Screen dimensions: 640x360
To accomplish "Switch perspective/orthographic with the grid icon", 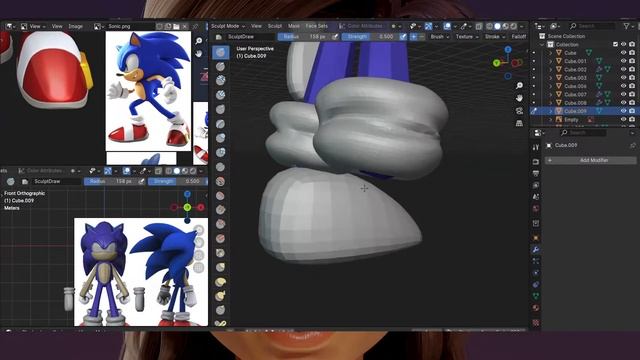I will [519, 123].
